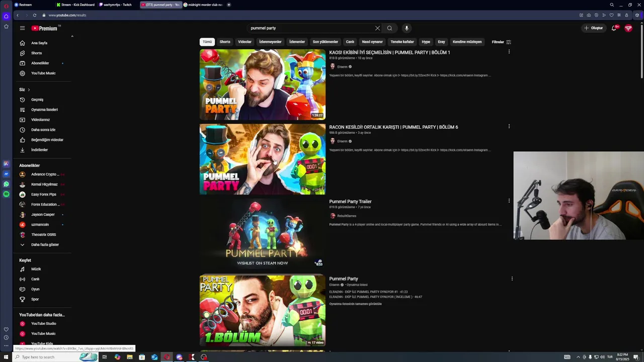Image resolution: width=644 pixels, height=362 pixels.
Task: Open more options for Pummel Party Trailer
Action: [x=509, y=201]
